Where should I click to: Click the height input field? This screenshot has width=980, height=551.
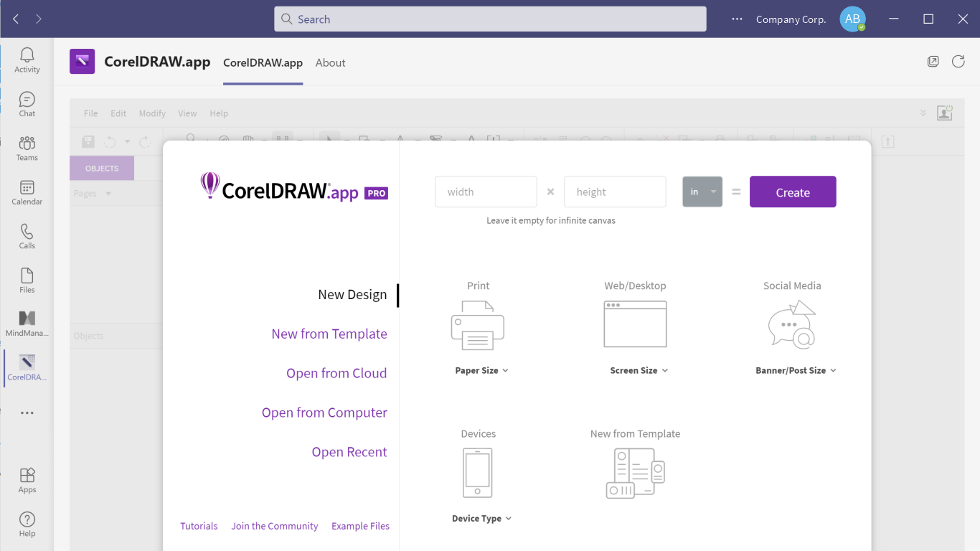tap(615, 192)
